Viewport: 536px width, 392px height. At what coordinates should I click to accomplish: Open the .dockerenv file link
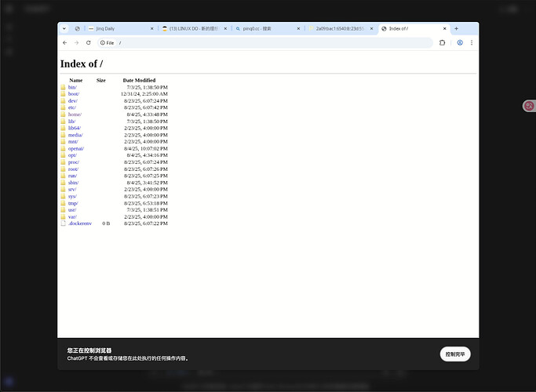[79, 223]
